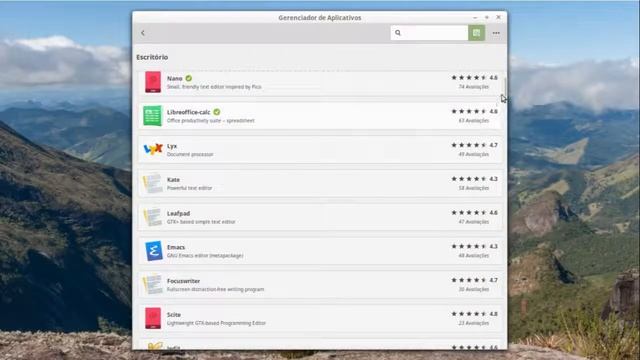Click the Nano red app icon

click(x=153, y=82)
